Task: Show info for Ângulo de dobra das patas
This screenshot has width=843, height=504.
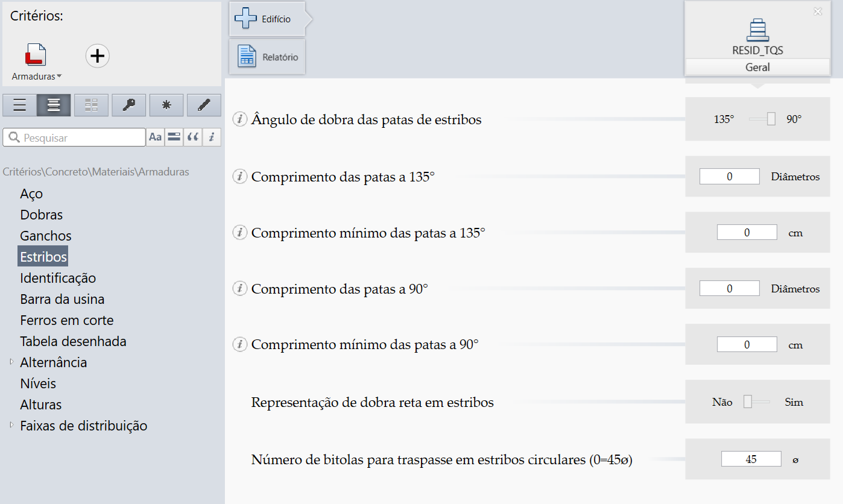Action: click(240, 120)
